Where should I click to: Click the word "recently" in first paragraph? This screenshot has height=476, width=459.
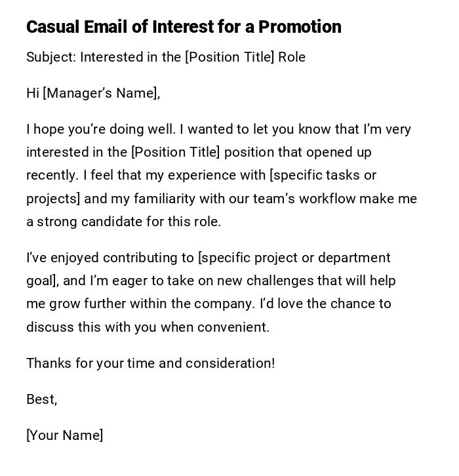(51, 175)
